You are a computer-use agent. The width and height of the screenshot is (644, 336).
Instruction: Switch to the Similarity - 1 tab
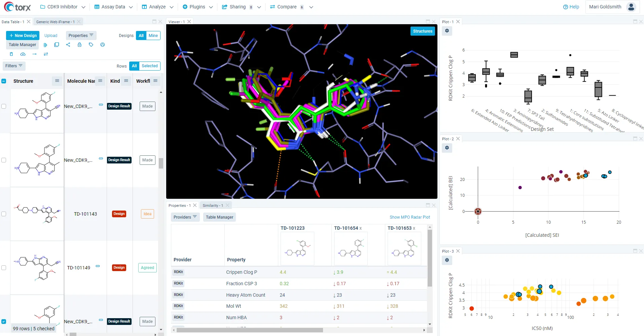point(213,206)
